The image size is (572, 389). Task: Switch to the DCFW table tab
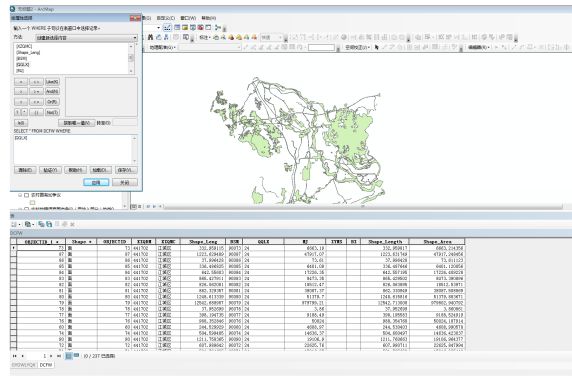[46, 365]
